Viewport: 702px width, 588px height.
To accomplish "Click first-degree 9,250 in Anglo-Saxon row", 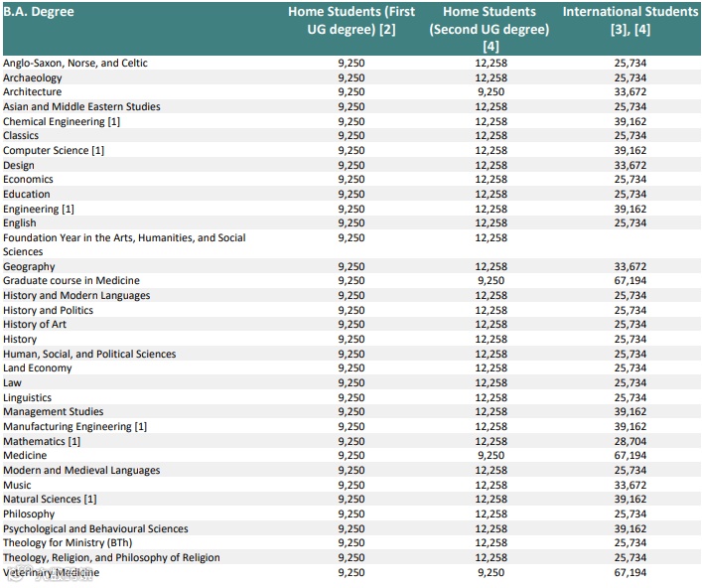I will point(351,64).
